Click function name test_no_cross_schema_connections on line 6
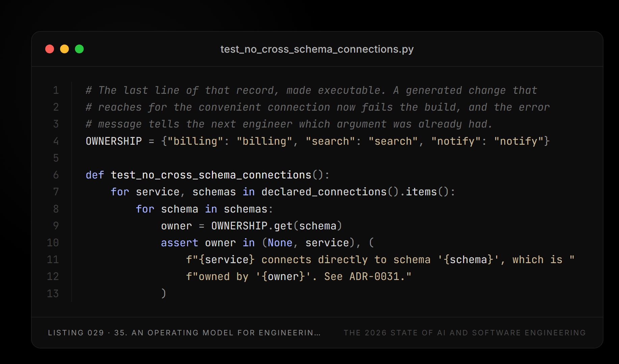619x364 pixels. point(211,175)
